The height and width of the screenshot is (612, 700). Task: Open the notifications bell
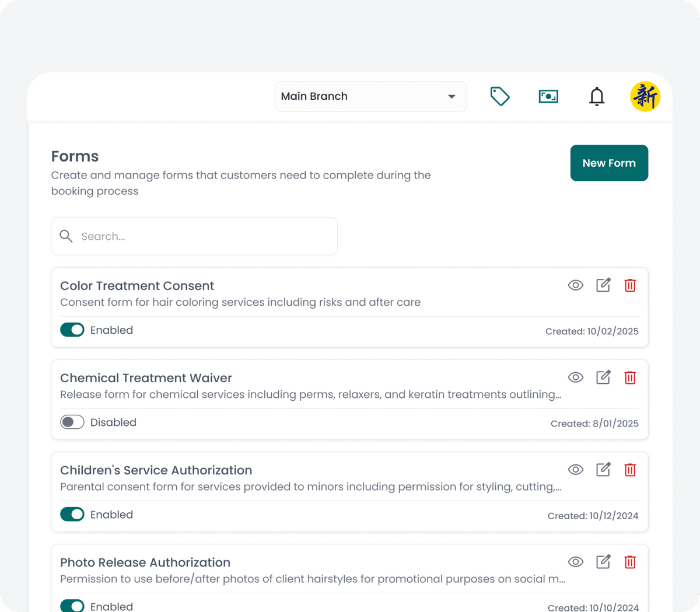tap(597, 96)
